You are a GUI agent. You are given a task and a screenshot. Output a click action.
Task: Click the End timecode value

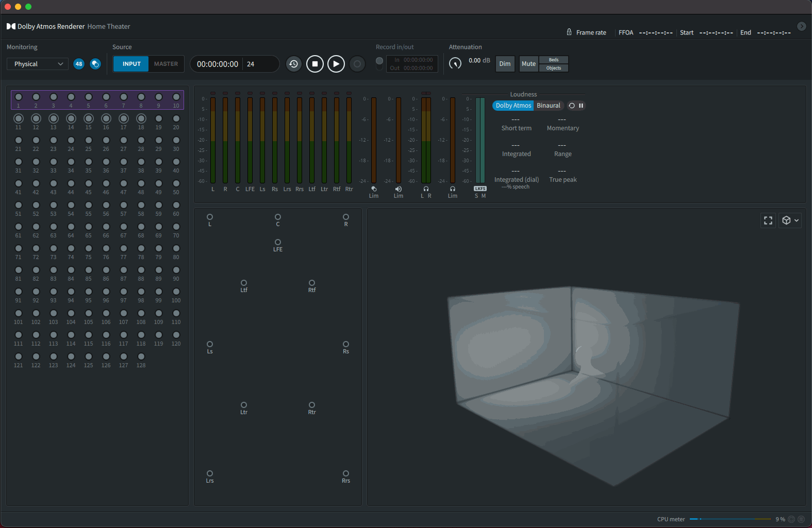tap(774, 32)
